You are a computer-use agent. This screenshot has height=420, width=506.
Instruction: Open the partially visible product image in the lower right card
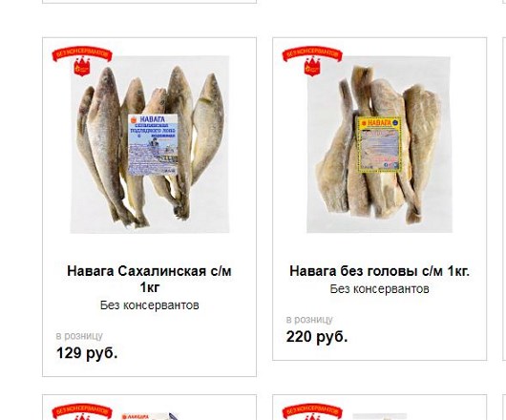[x=380, y=417]
